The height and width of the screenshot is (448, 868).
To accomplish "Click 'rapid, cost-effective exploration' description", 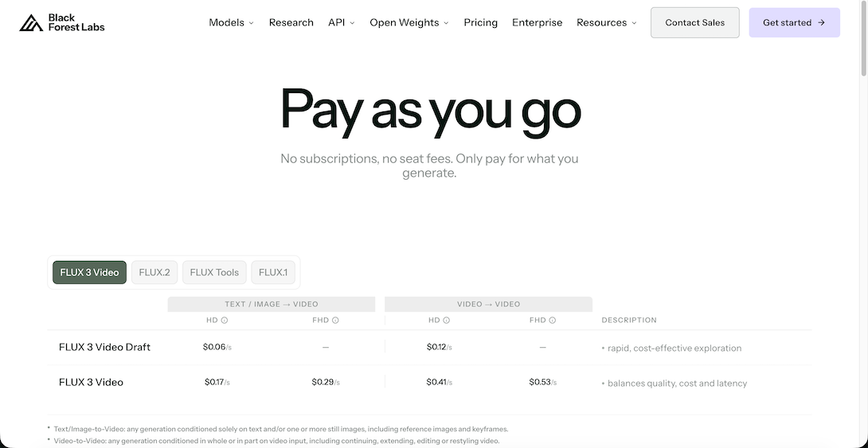I will coord(674,349).
